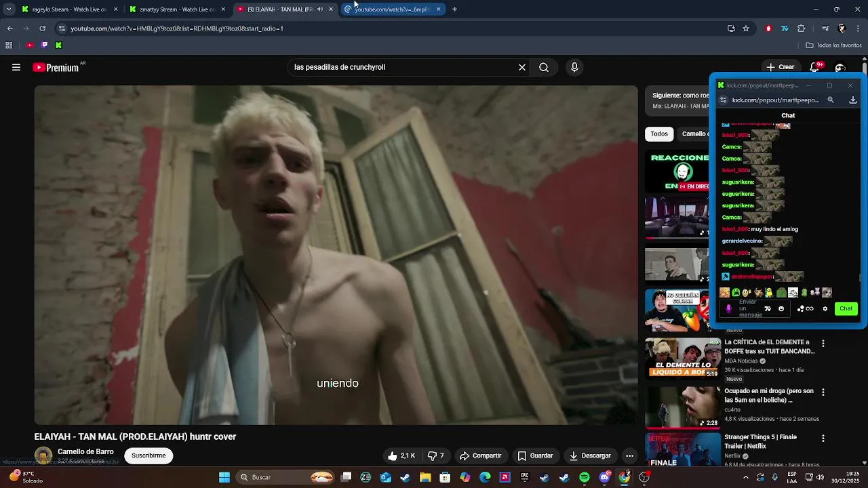Open Epic Games Launcher from the taskbar

tap(524, 477)
